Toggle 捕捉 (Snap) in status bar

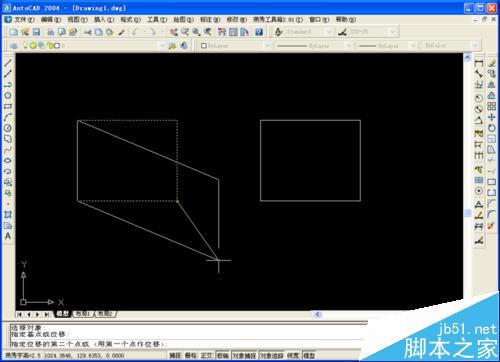(175, 355)
